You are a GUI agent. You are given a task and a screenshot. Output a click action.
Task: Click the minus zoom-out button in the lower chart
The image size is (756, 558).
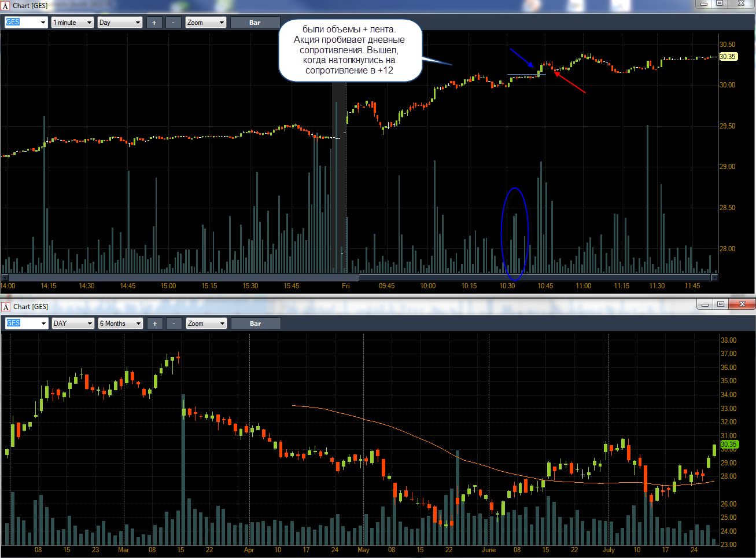174,324
